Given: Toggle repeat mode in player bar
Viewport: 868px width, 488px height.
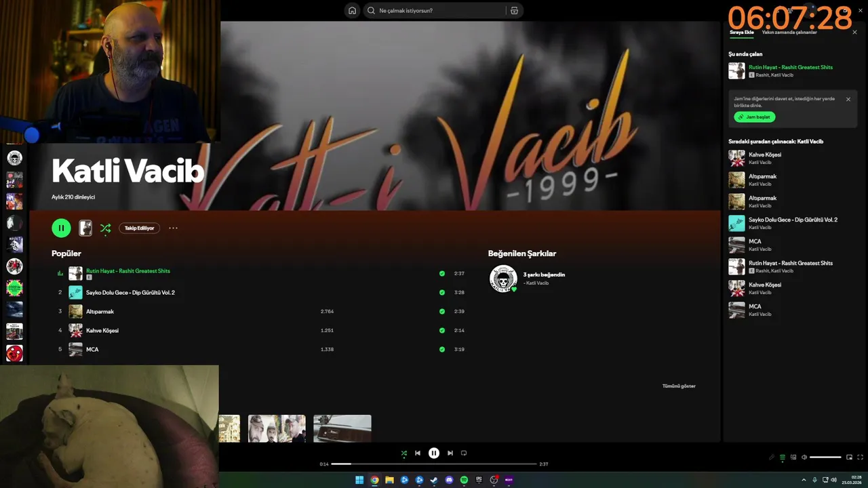Looking at the screenshot, I should [x=464, y=453].
